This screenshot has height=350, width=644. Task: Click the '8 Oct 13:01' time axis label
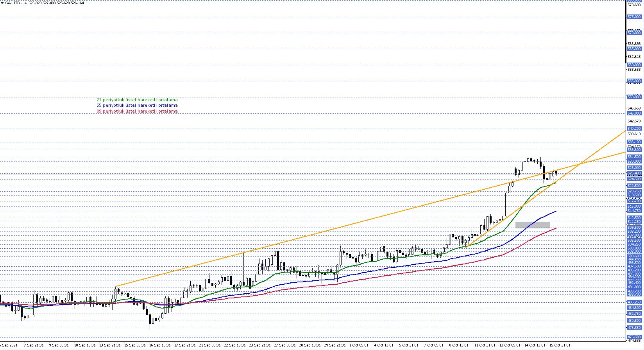(x=459, y=345)
